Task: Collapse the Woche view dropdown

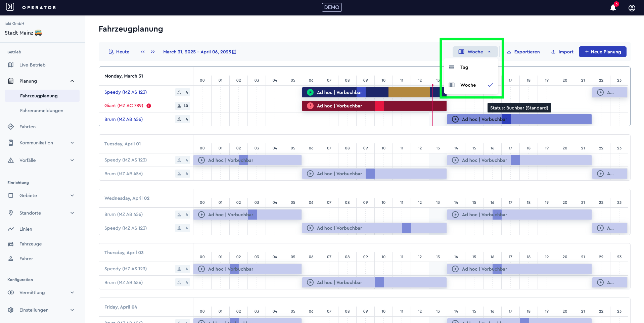Action: click(x=475, y=52)
